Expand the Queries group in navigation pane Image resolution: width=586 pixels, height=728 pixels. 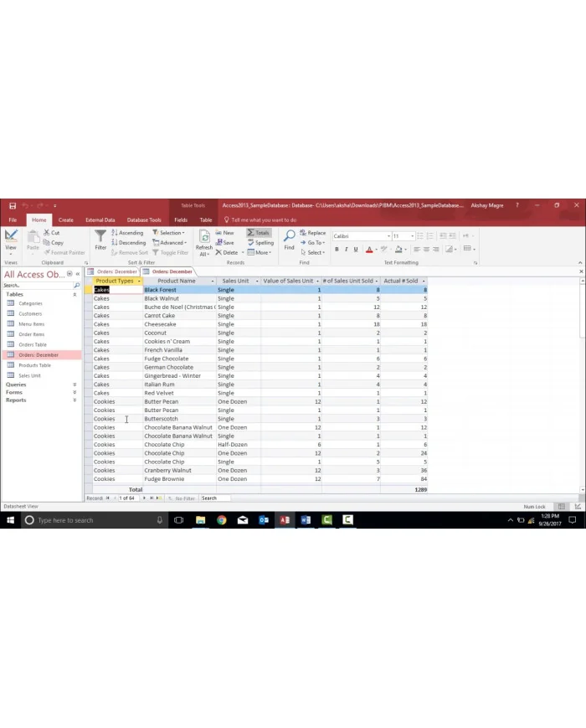coord(75,385)
